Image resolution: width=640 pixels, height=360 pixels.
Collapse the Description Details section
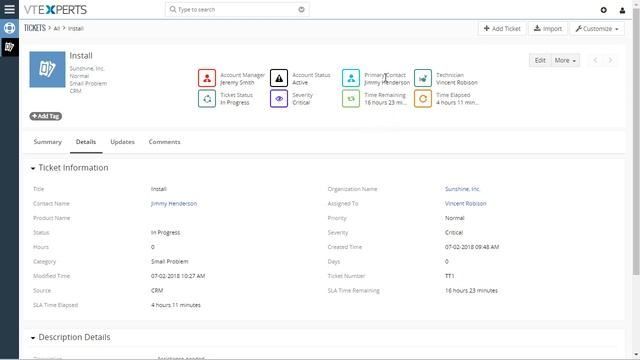click(x=33, y=338)
